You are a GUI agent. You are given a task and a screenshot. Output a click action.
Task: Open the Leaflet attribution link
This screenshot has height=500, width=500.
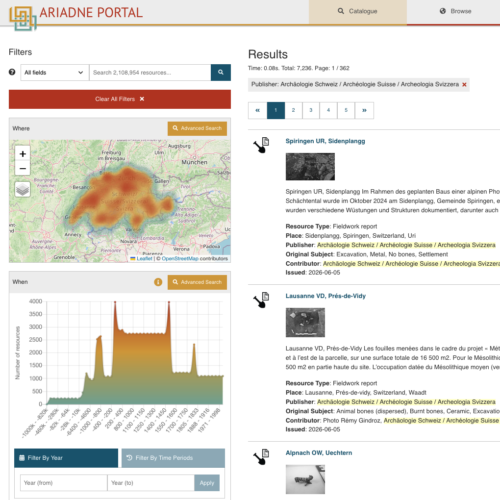(x=144, y=258)
